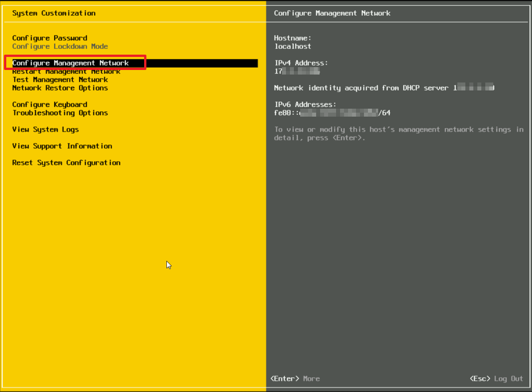
Task: Open Network Restore Options
Action: 60,88
